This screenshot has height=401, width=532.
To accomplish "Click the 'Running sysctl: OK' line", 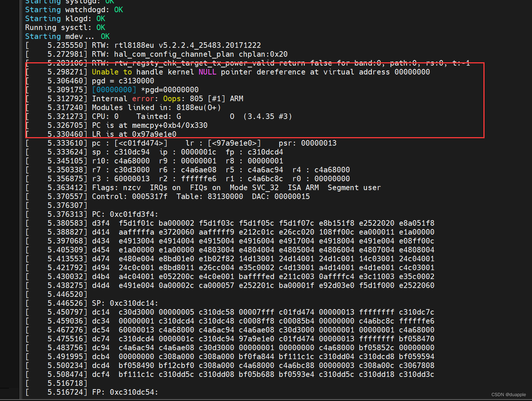I will pos(65,27).
